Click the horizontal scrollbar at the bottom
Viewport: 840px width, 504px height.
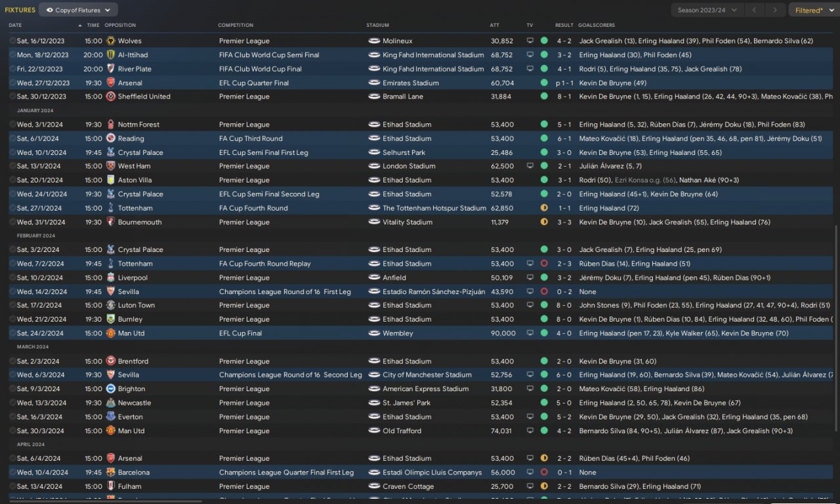tap(105, 501)
